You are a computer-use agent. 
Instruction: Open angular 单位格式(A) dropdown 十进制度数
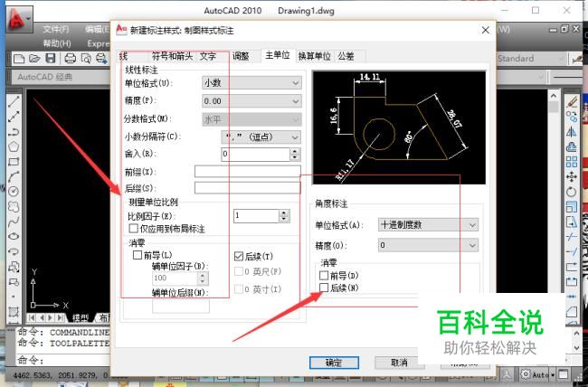428,224
